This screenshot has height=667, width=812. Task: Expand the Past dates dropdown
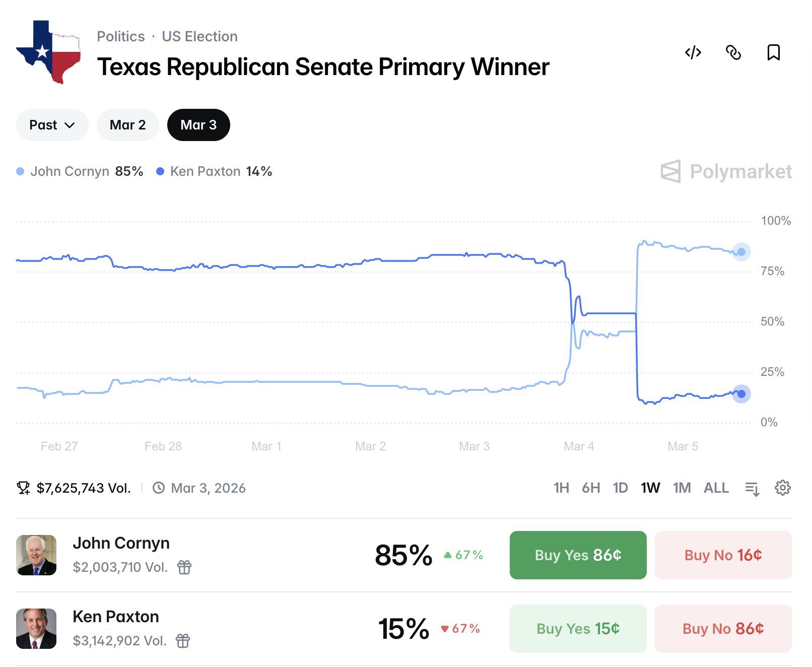52,125
